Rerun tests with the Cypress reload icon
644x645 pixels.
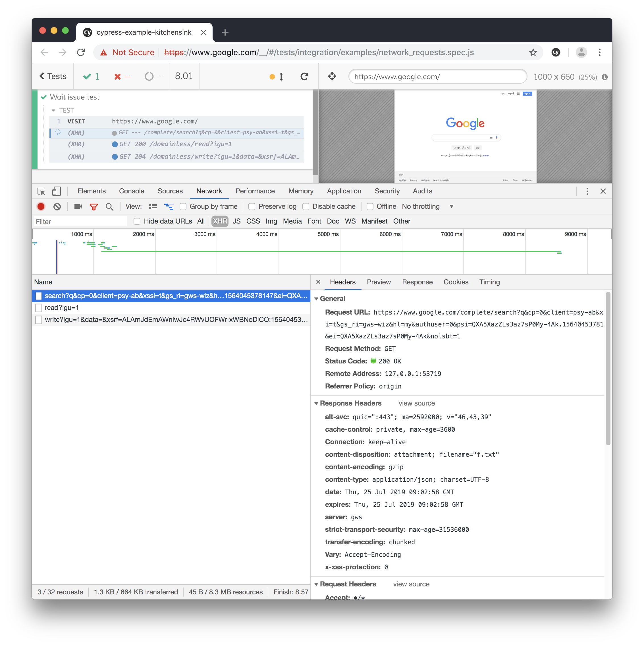304,77
